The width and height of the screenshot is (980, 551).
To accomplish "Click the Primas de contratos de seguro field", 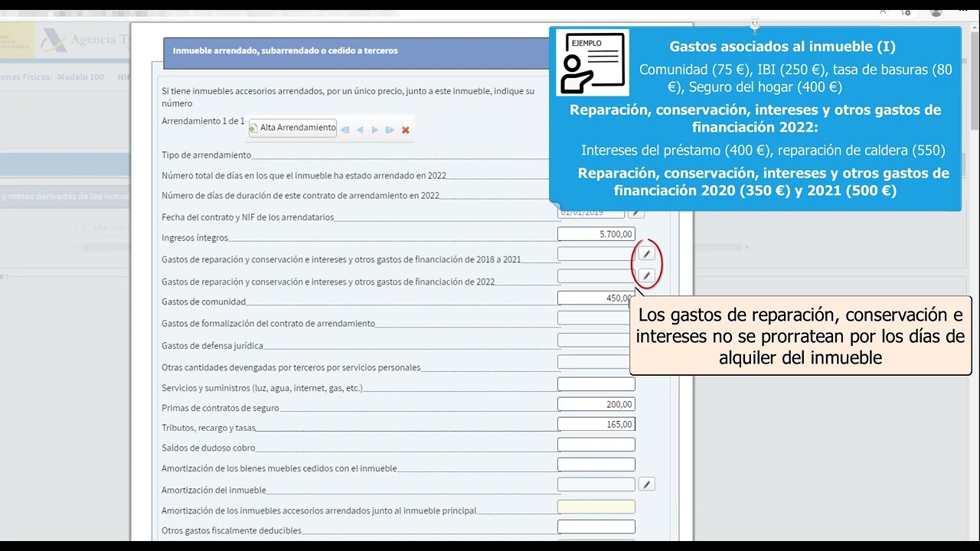I will (x=596, y=404).
